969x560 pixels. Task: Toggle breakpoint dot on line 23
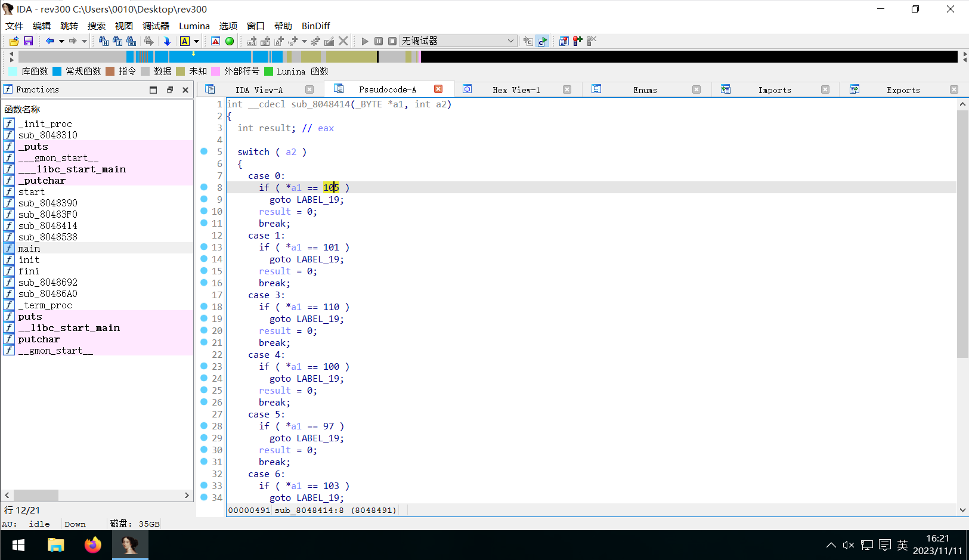204,366
